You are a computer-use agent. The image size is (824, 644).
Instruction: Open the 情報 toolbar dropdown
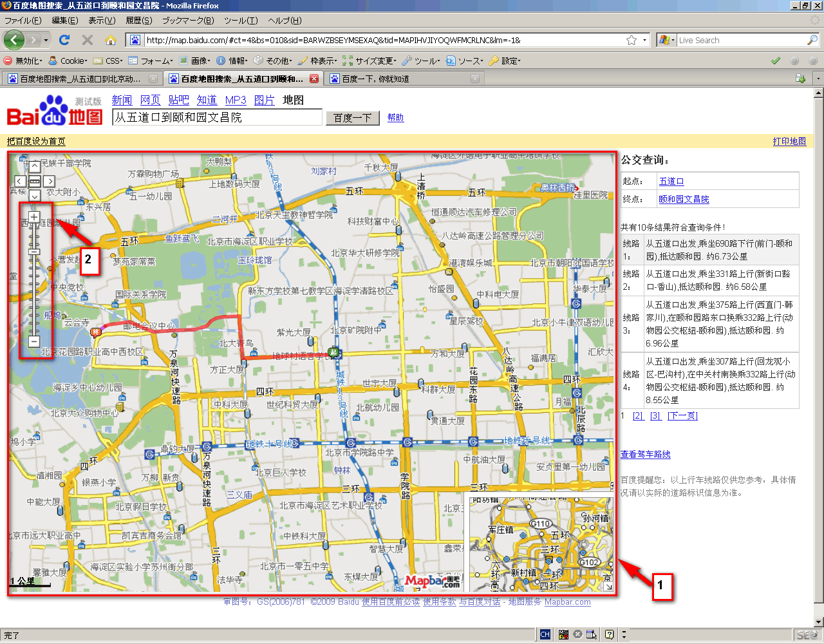232,61
